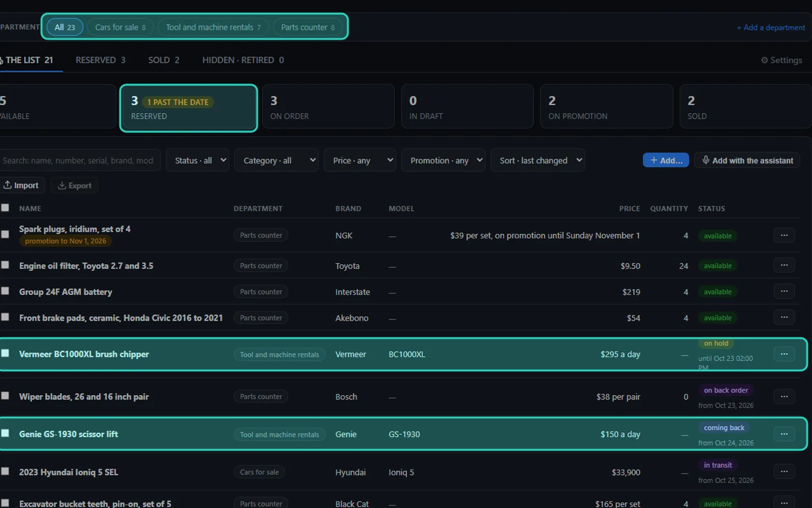812x508 pixels.
Task: Click Add a department link
Action: 771,27
